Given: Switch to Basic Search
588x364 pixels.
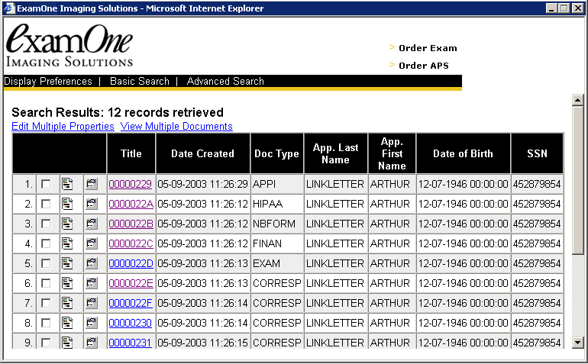Looking at the screenshot, I should click(x=140, y=82).
